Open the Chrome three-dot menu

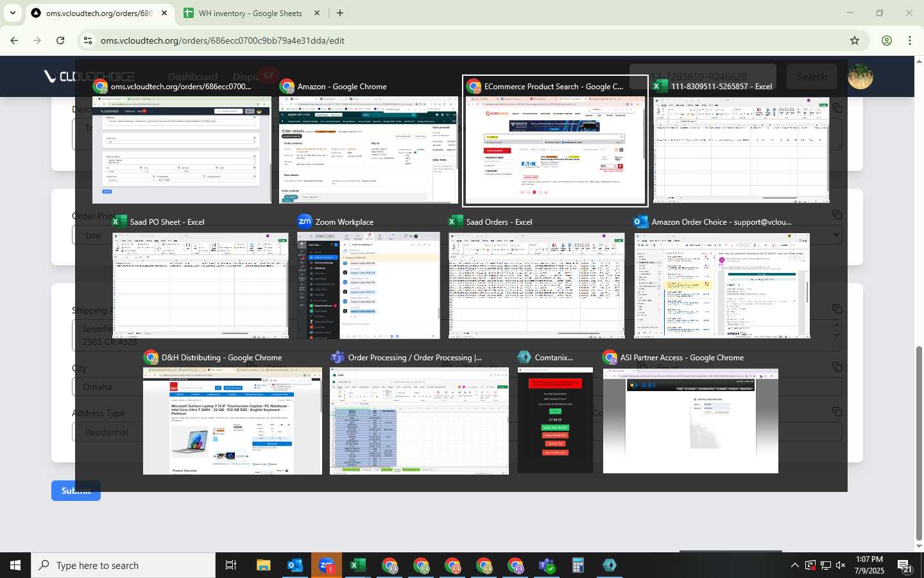point(910,40)
